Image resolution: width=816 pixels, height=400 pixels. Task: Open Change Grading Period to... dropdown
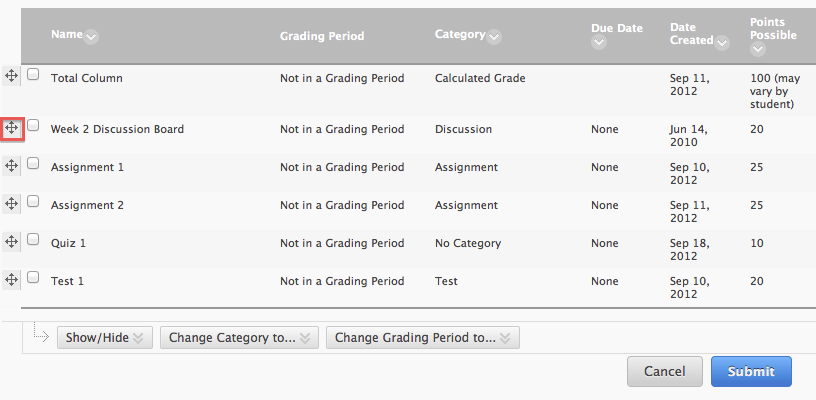click(422, 338)
